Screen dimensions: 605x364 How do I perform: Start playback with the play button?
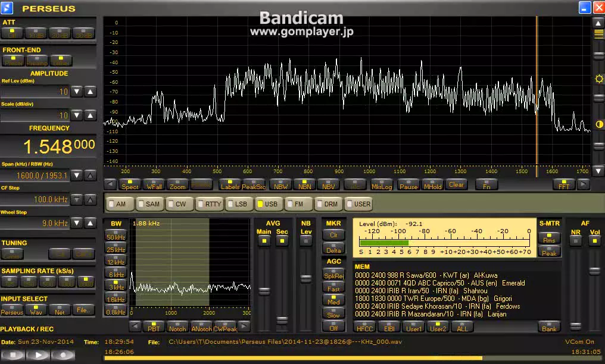click(39, 354)
